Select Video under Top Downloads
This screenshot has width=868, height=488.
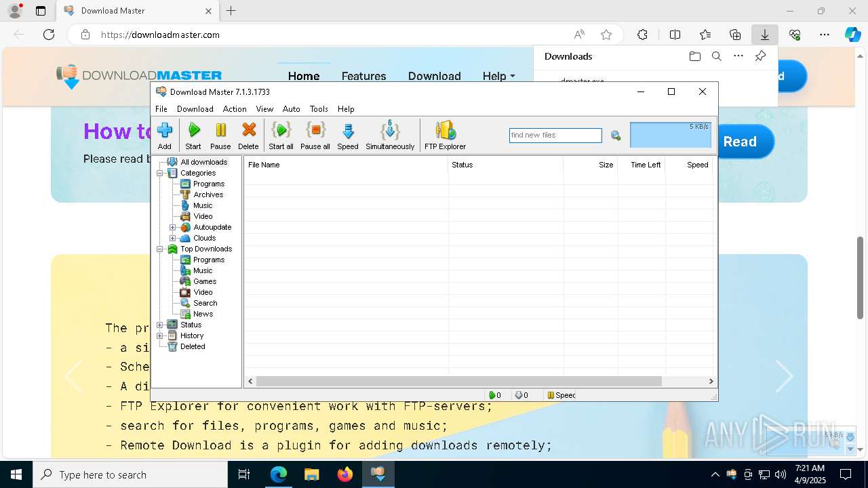[203, 292]
